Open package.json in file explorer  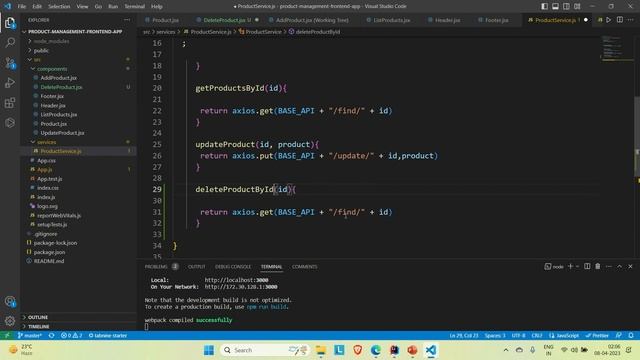49,252
